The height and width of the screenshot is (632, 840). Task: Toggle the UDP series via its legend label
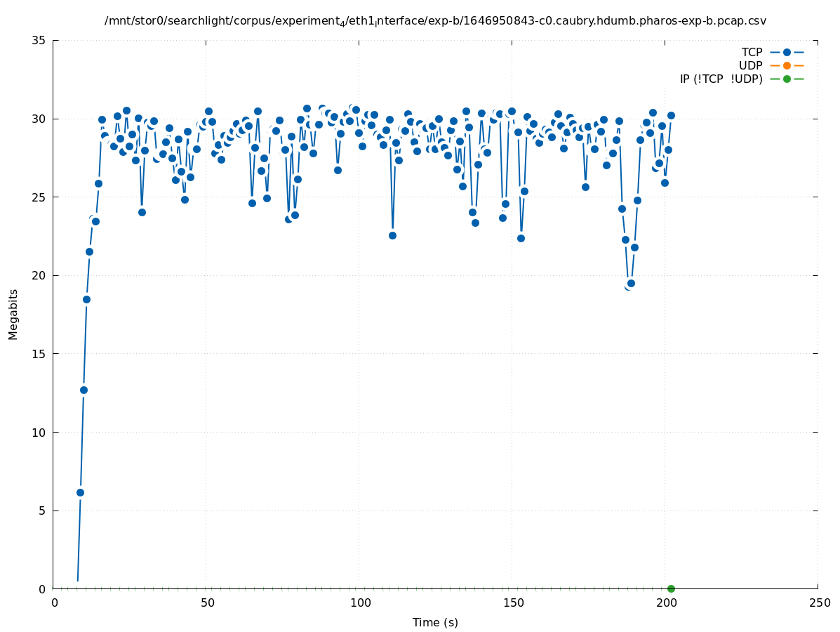(x=750, y=65)
